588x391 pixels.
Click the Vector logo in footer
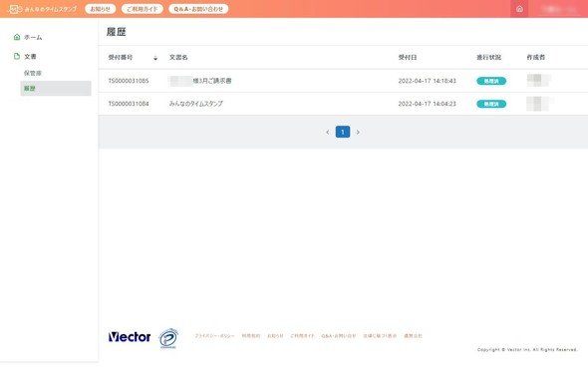pos(130,337)
